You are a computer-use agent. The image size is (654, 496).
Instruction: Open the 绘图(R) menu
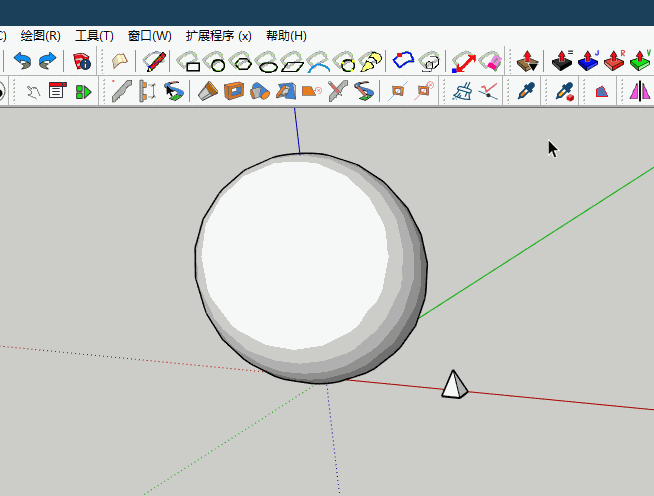(40, 35)
